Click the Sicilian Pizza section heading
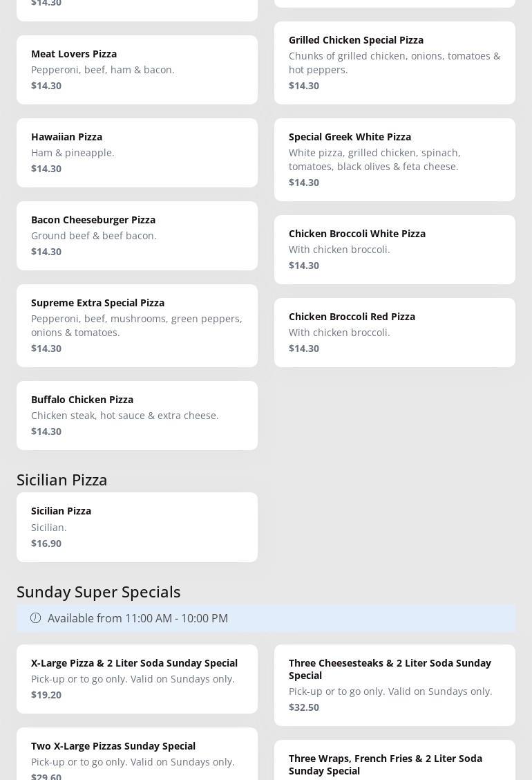This screenshot has width=532, height=780. (x=62, y=479)
